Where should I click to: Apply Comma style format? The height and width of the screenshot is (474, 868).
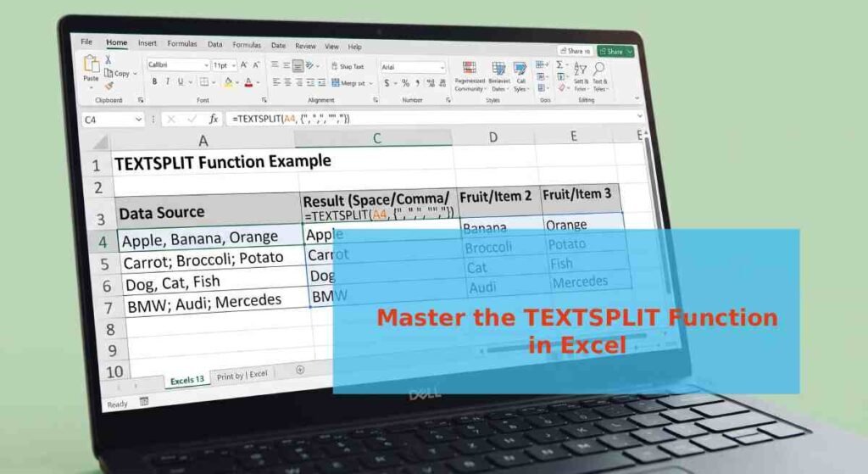pos(417,83)
